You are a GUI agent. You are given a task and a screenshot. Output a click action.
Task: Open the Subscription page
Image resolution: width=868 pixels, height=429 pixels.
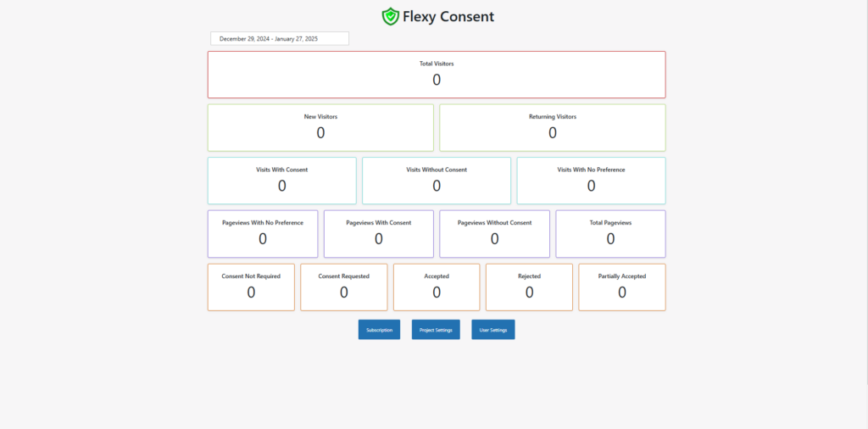point(379,330)
